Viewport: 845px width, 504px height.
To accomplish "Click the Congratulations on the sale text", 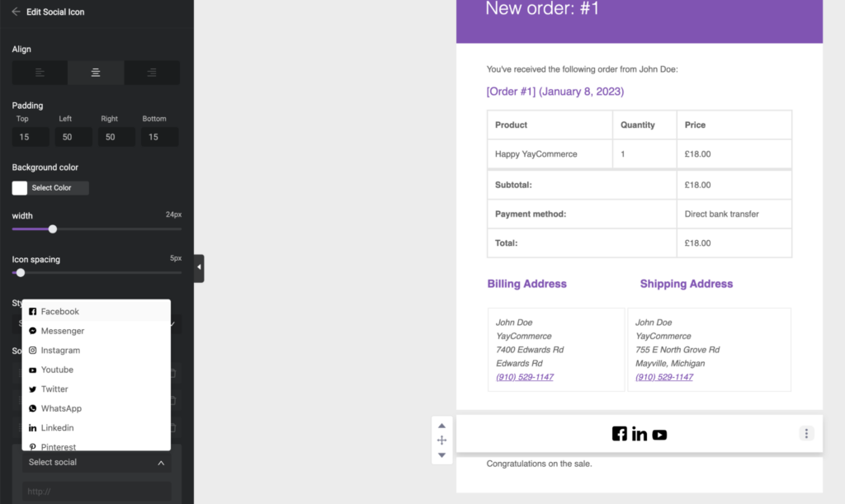I will coord(539,464).
